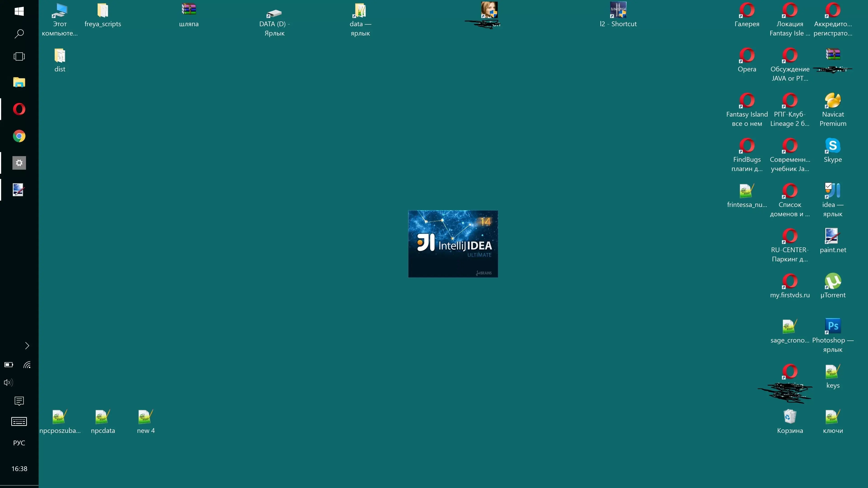
Task: Open the volume tray icon
Action: [8, 382]
